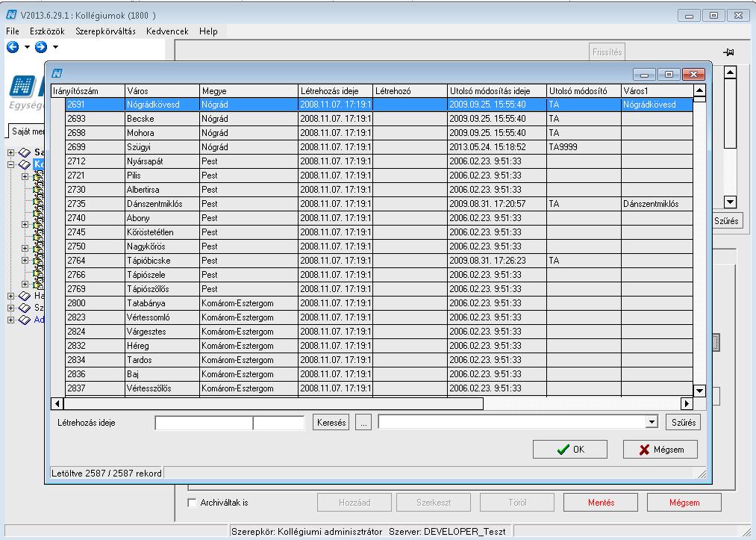Click the Letöltve 2587 / 2587 rekord status

coord(107,473)
